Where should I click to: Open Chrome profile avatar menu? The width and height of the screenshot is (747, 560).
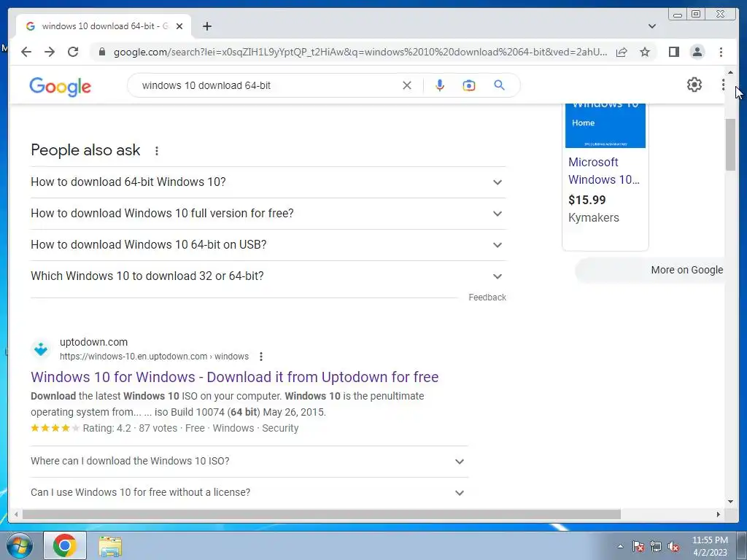697,52
